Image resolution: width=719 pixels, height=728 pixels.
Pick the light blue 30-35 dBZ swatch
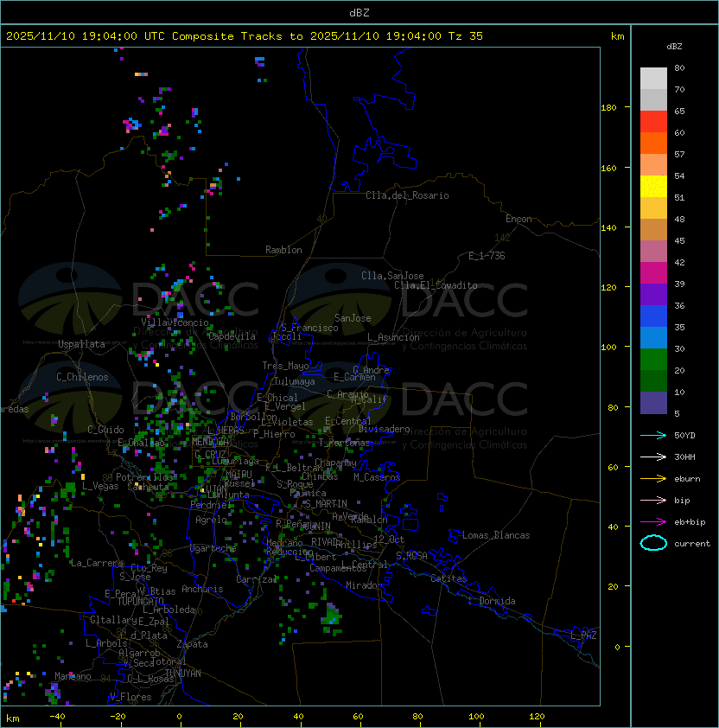(x=653, y=337)
